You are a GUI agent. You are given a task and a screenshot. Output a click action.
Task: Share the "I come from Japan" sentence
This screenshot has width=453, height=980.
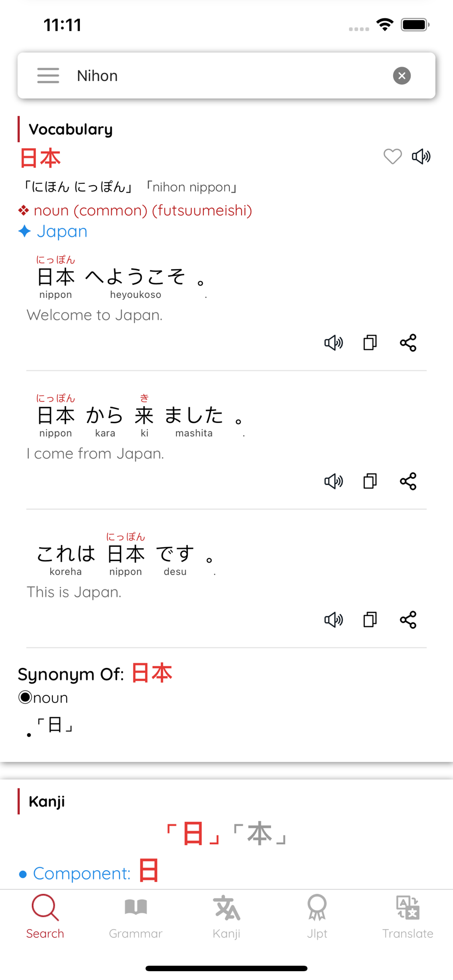click(x=408, y=481)
